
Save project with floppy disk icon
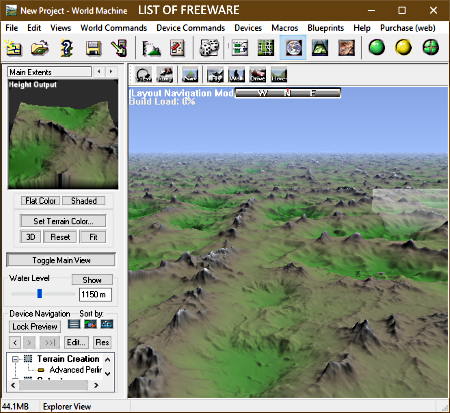pyautogui.click(x=93, y=48)
